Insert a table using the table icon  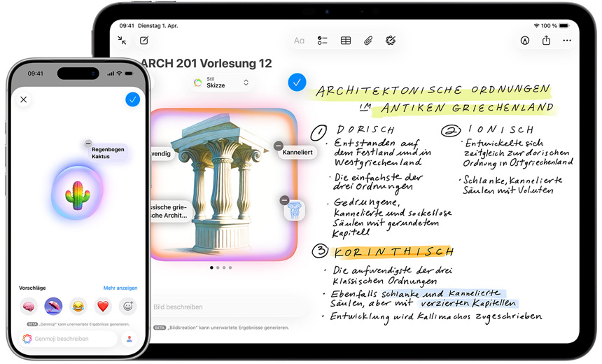(x=345, y=41)
